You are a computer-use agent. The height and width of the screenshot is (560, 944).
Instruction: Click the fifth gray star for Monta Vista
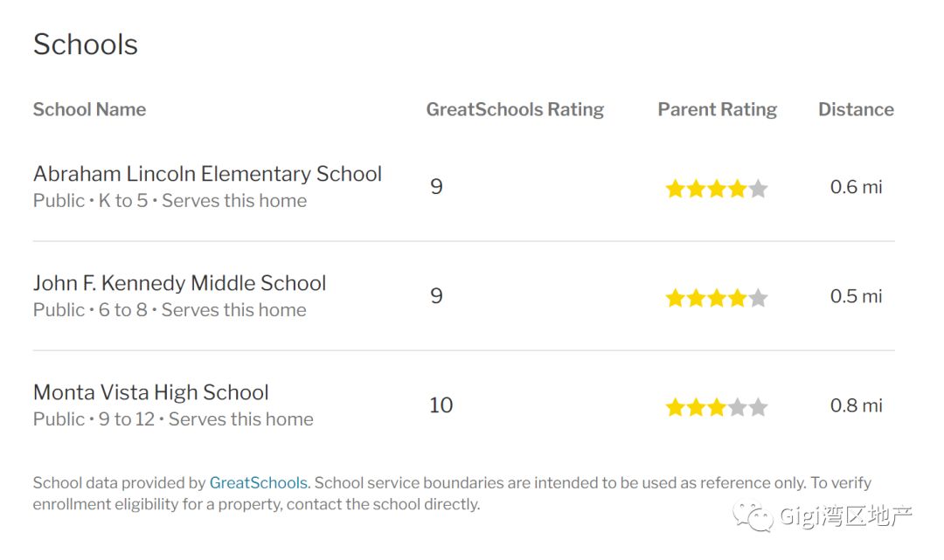(758, 407)
